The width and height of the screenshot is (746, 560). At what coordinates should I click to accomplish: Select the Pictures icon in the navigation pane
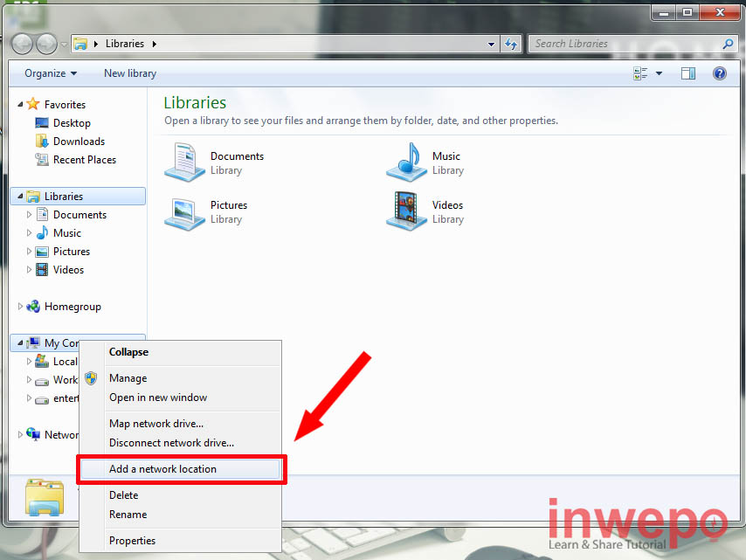point(42,252)
